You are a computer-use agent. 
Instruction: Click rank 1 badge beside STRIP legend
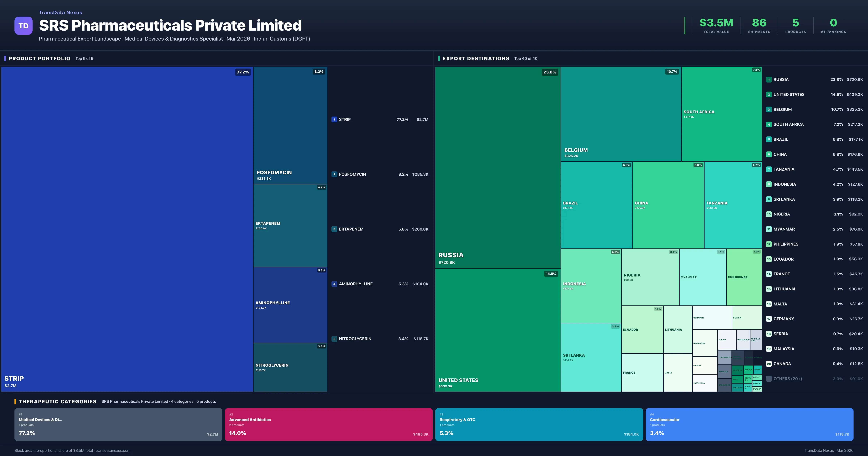pos(334,120)
